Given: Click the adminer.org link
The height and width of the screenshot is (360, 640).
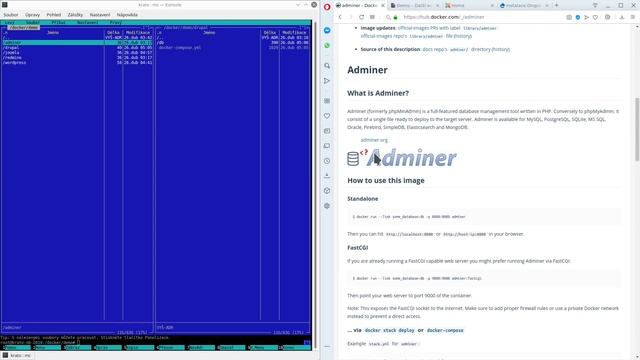Looking at the screenshot, I should (374, 140).
